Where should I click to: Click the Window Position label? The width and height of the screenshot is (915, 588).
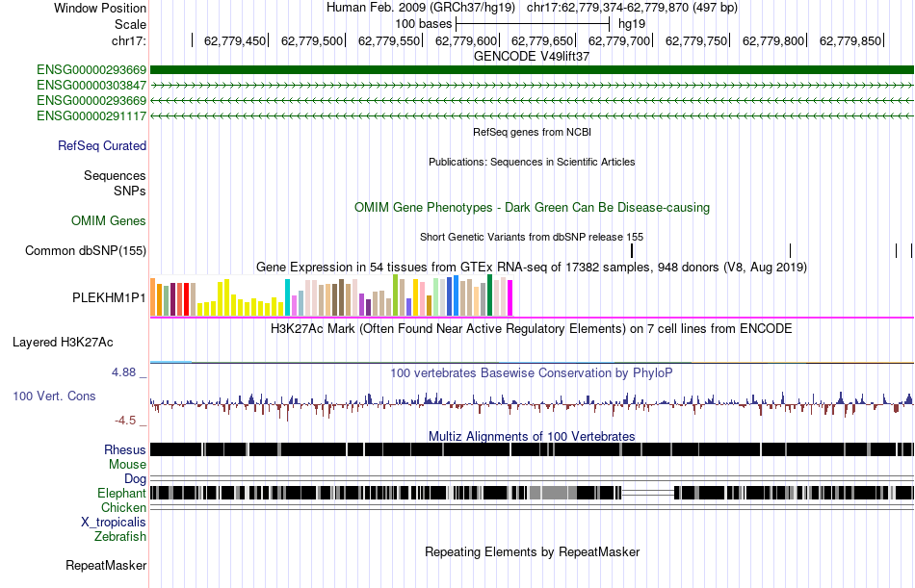100,8
